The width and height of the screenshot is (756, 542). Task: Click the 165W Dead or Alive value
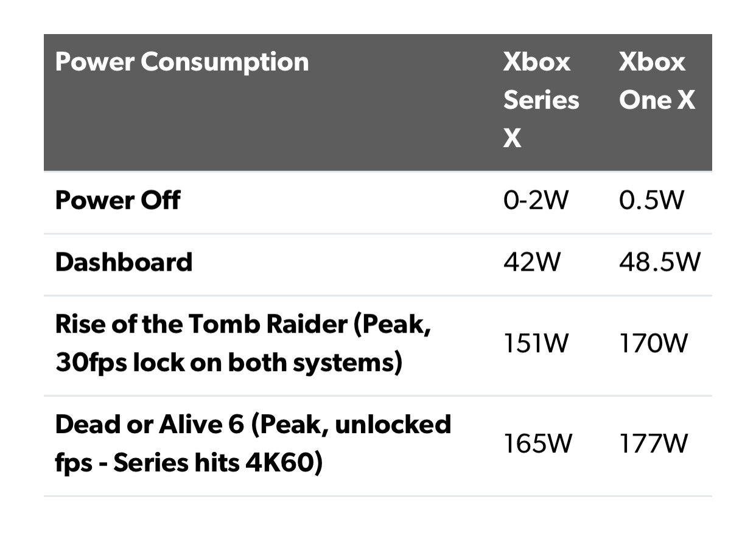pos(537,444)
